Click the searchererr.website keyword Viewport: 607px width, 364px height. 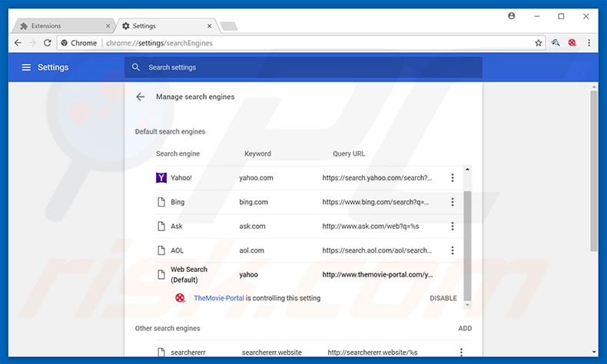(x=272, y=352)
